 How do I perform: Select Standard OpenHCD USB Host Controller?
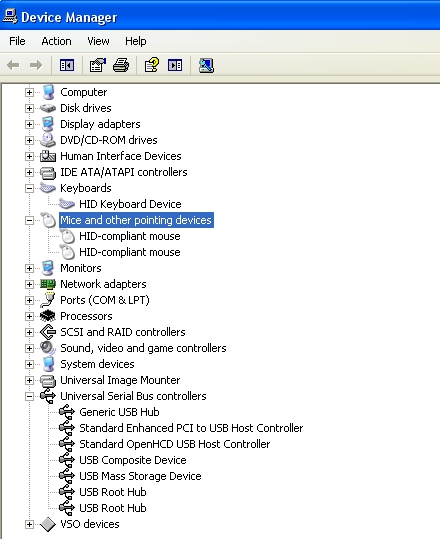point(175,444)
